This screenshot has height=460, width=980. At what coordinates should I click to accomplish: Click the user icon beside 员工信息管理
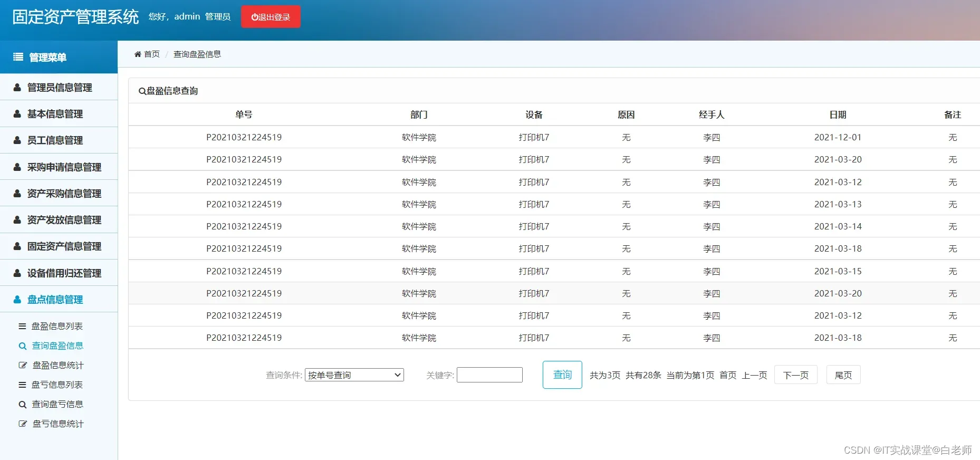[x=17, y=140]
